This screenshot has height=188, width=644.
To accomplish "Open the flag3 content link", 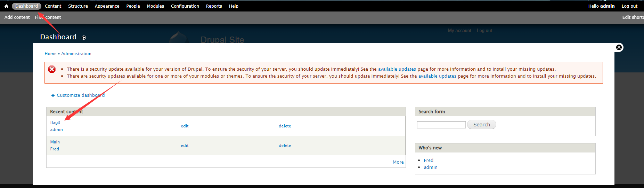I will [x=55, y=123].
